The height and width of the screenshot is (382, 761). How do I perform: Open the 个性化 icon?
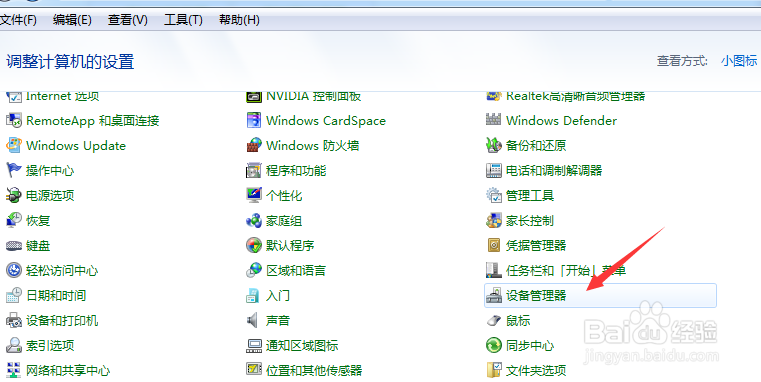click(x=254, y=196)
